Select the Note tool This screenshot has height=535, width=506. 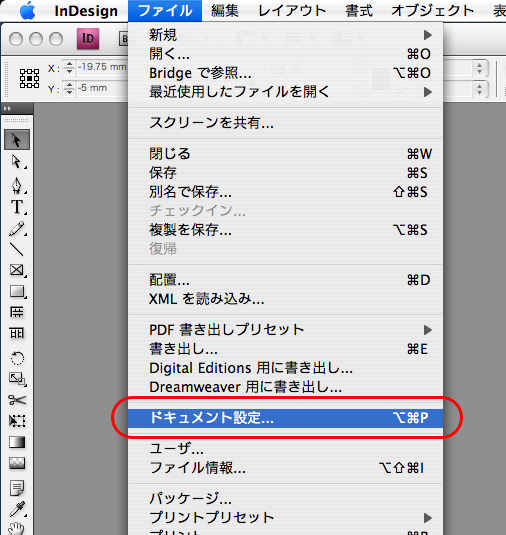tap(17, 488)
